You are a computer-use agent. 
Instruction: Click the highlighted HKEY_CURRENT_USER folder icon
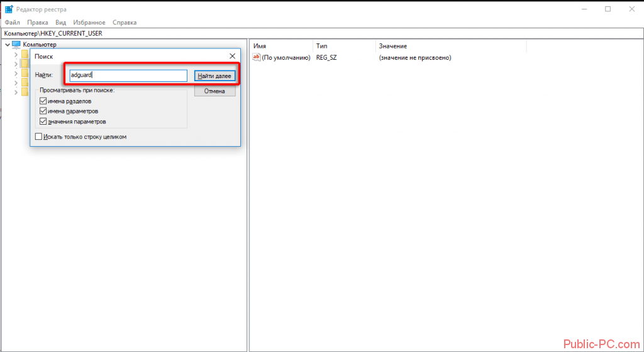(x=25, y=64)
